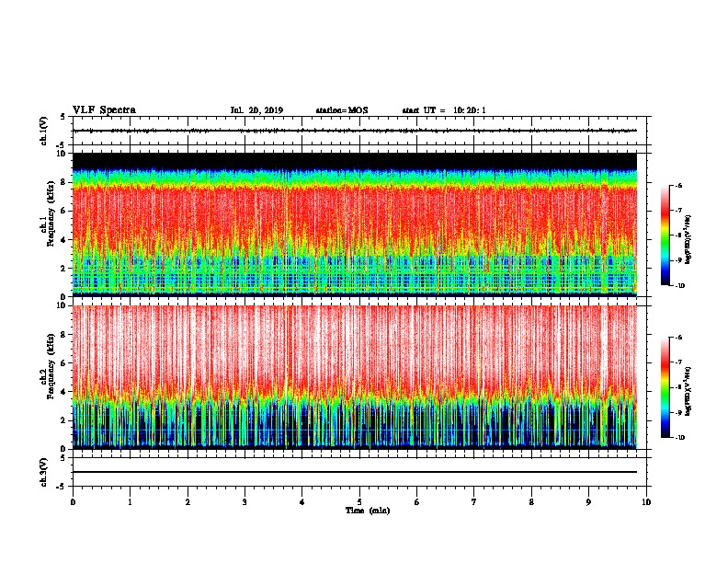Viewport: 728px width, 563px height.
Task: Click the "8" kHz tick of ch.2 panel
Action: click(x=63, y=335)
